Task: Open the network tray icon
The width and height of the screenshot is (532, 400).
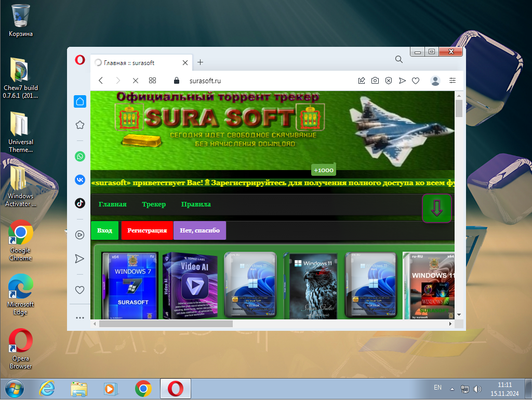Action: 465,389
